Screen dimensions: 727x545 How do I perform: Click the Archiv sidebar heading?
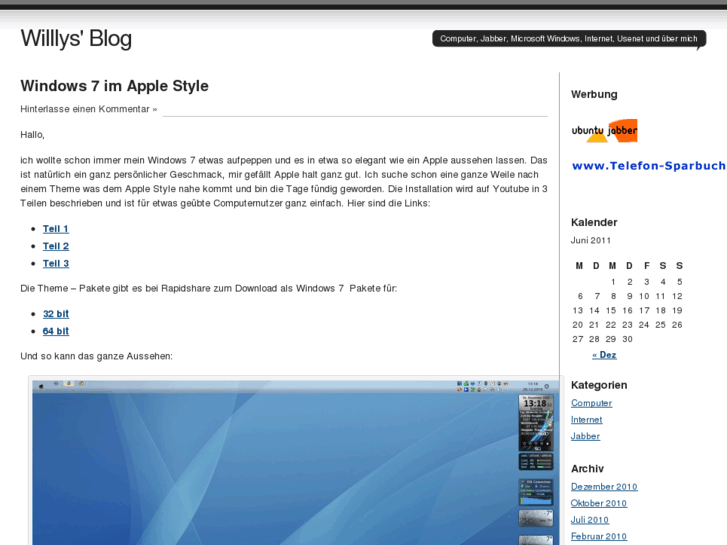click(587, 468)
